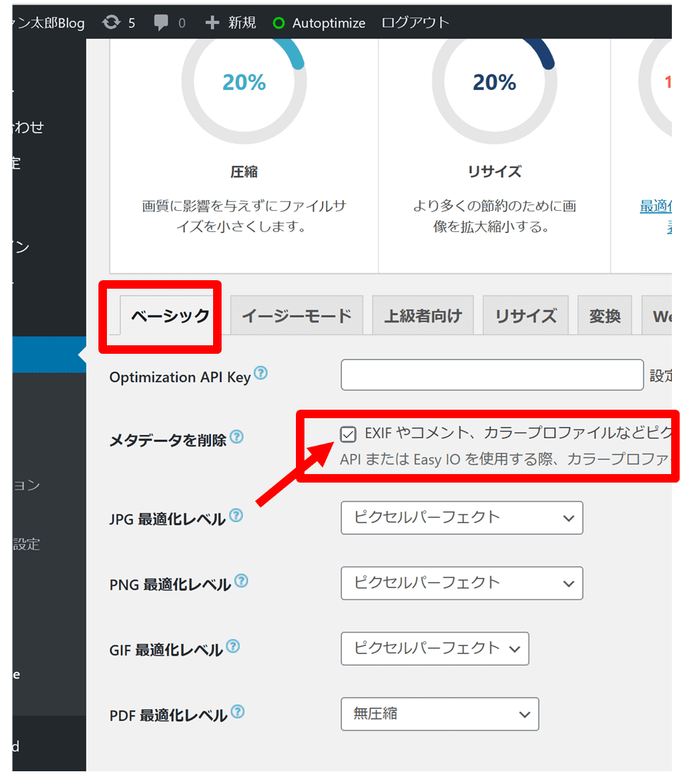This screenshot has height=784, width=691.
Task: Open help icon beside JPG 最適化レベル
Action: pos(236,516)
